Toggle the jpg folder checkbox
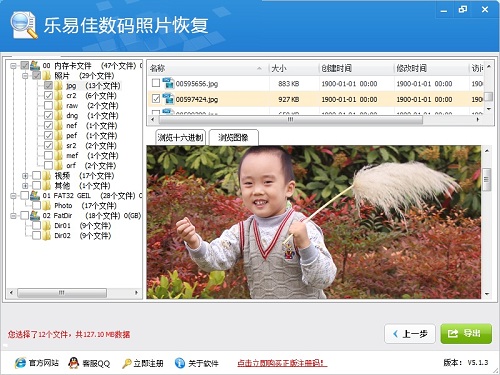Screen dimensions: 500x375 [x=48, y=86]
